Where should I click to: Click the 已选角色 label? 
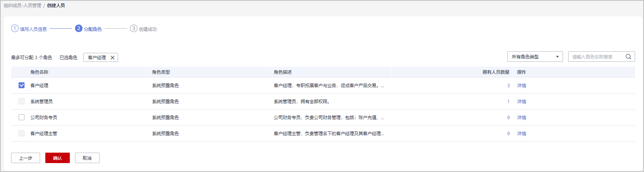tap(68, 58)
